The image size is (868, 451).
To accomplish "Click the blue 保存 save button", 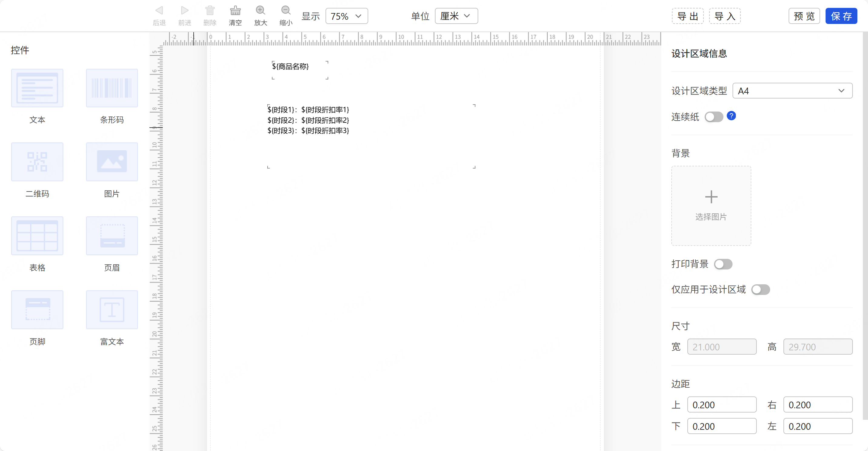I will pyautogui.click(x=841, y=16).
